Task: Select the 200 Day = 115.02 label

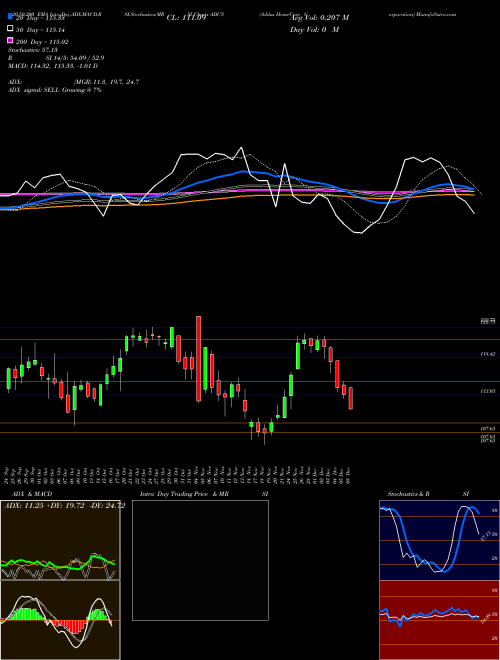Action: [x=42, y=42]
